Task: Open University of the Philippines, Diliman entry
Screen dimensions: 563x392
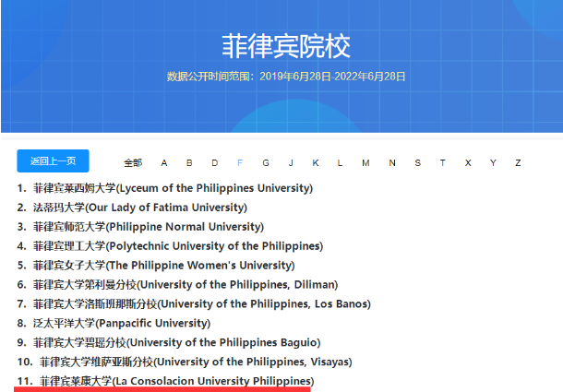Action: click(x=186, y=285)
